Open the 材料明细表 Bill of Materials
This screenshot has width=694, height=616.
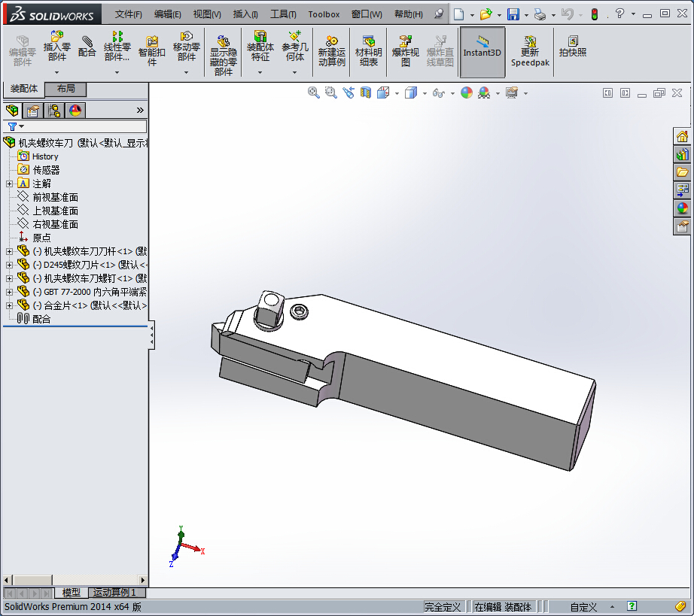(x=368, y=51)
